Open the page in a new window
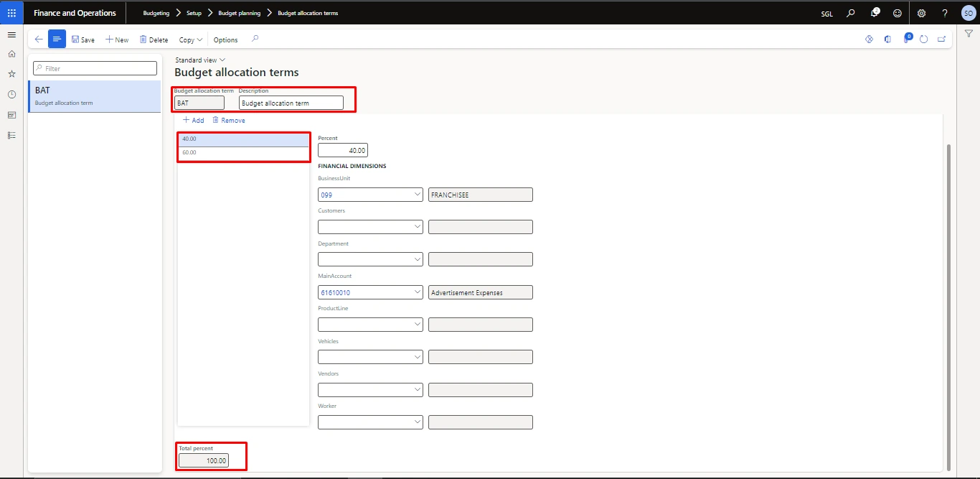Image resolution: width=980 pixels, height=479 pixels. (x=942, y=39)
